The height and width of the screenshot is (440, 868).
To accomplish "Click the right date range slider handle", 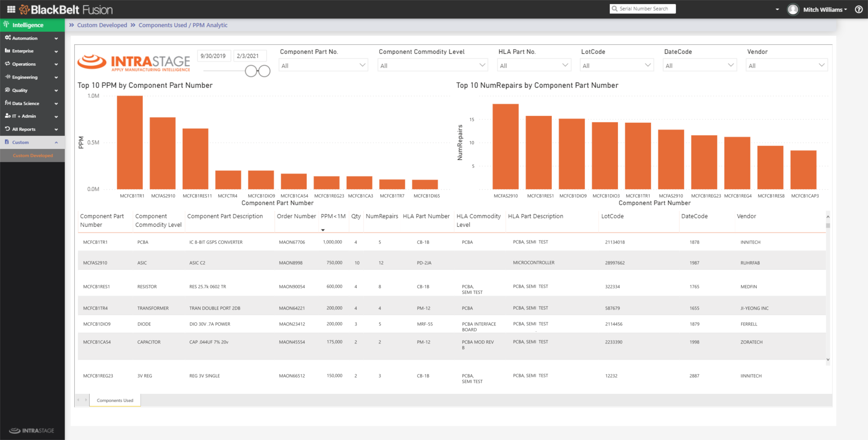I will click(x=265, y=71).
